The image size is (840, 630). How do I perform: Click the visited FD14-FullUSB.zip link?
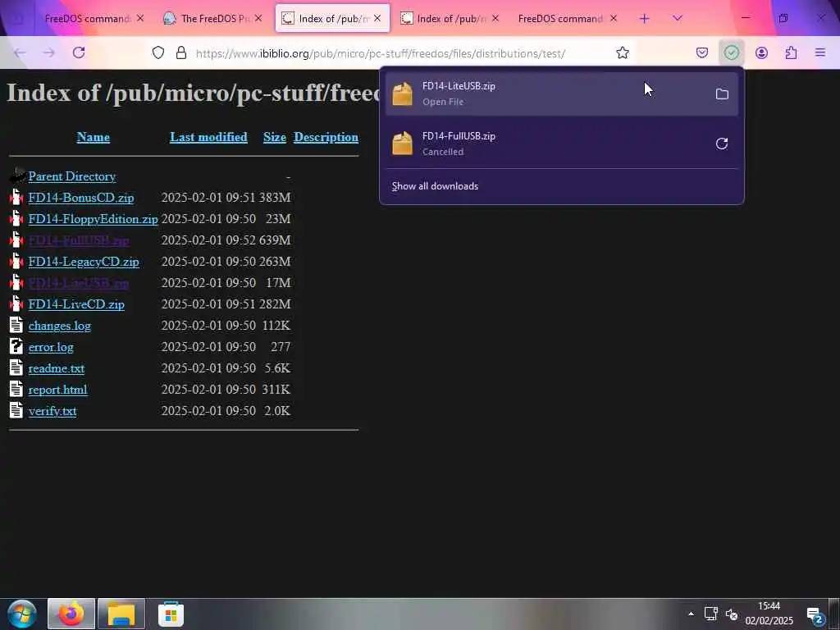pos(78,240)
